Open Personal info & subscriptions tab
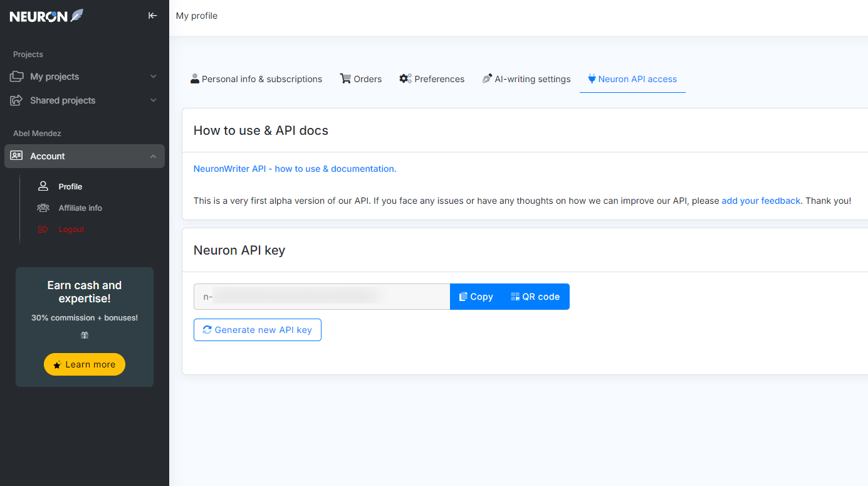Viewport: 868px width, 486px height. click(256, 79)
